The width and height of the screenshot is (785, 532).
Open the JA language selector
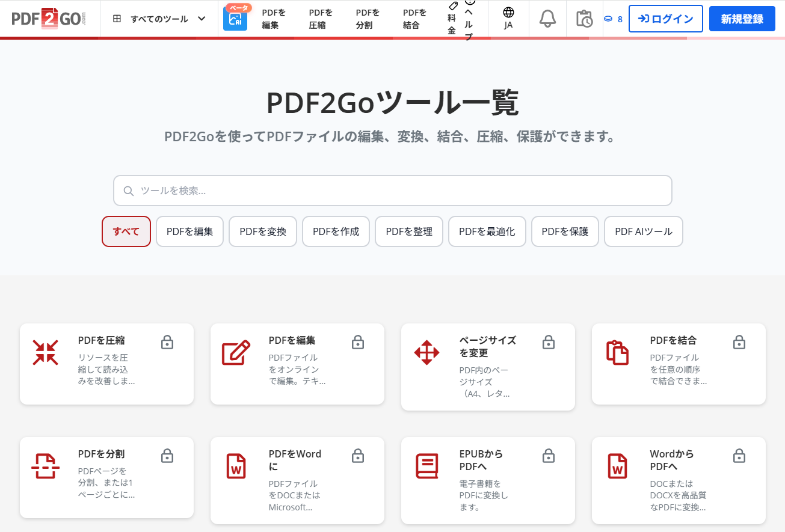click(508, 19)
